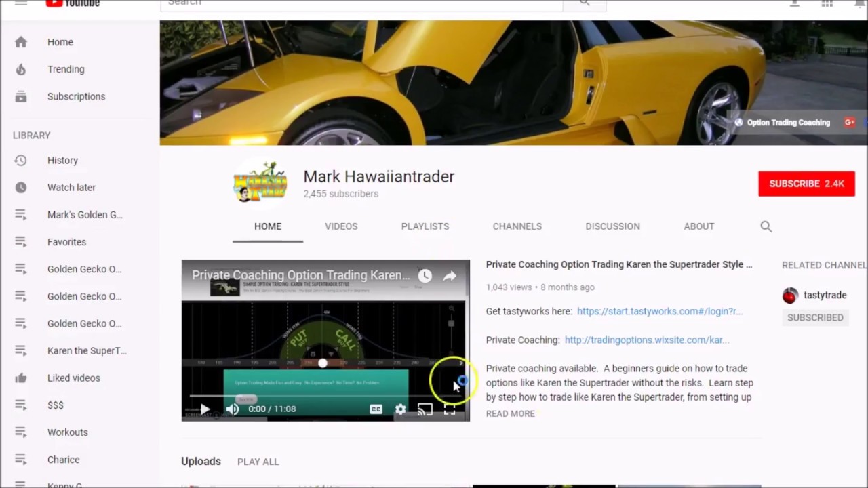868x488 pixels.
Task: Open the Trending page
Action: [66, 69]
